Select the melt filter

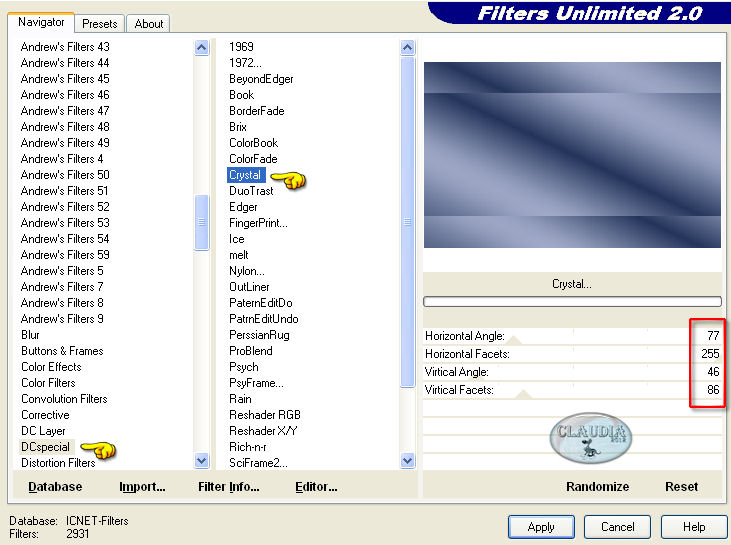click(239, 255)
